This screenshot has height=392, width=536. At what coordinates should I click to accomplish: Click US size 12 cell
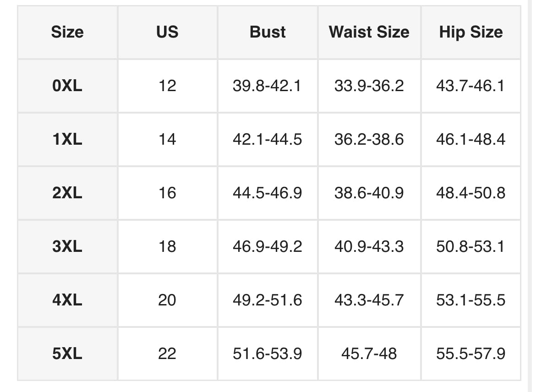tap(167, 86)
